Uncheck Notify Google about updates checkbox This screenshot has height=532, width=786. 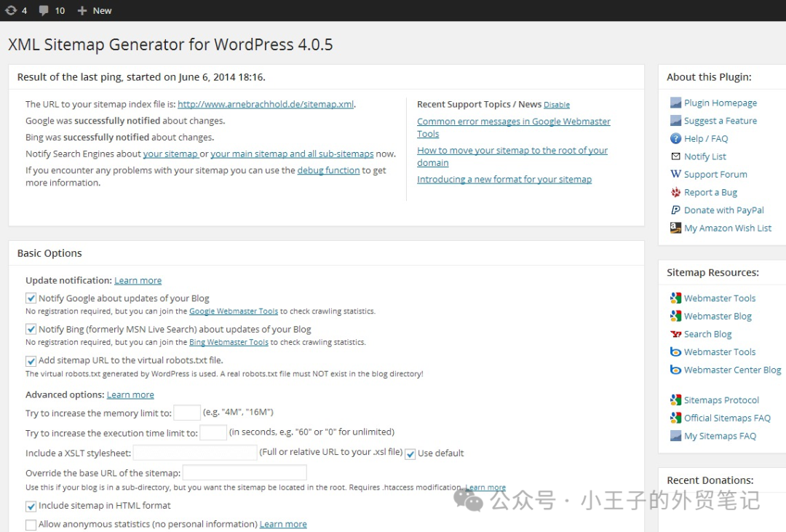click(x=31, y=298)
